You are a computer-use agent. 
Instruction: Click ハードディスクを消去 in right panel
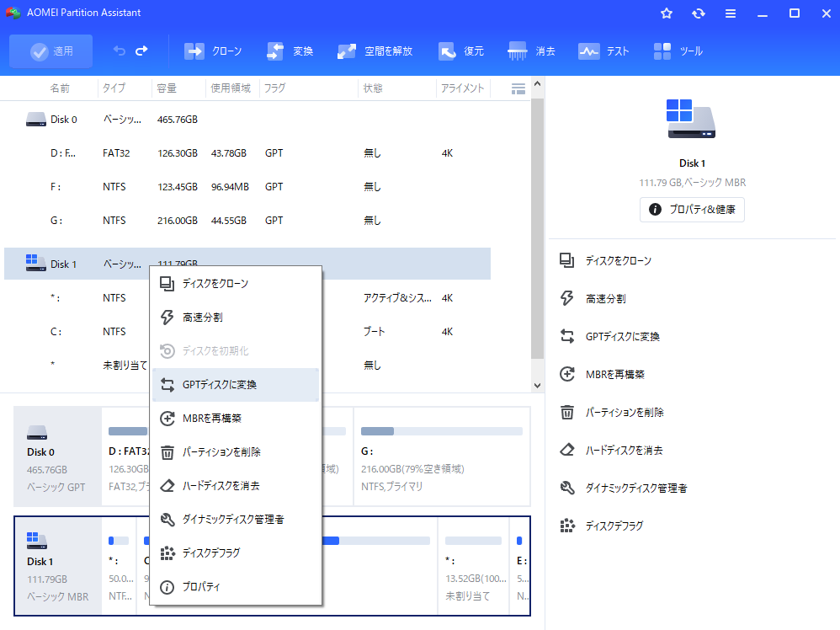[624, 450]
